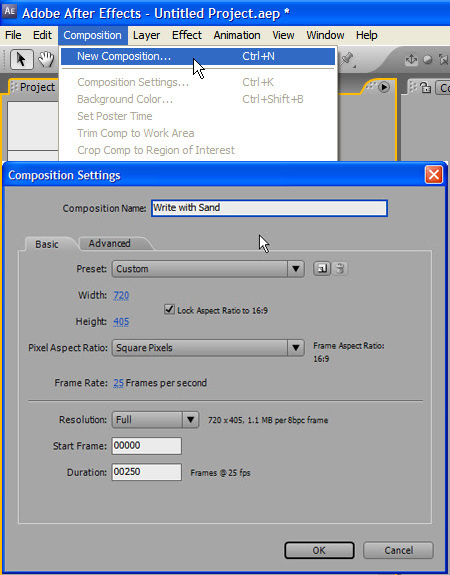
Task: Open the Project panel options menu arrow
Action: point(384,87)
